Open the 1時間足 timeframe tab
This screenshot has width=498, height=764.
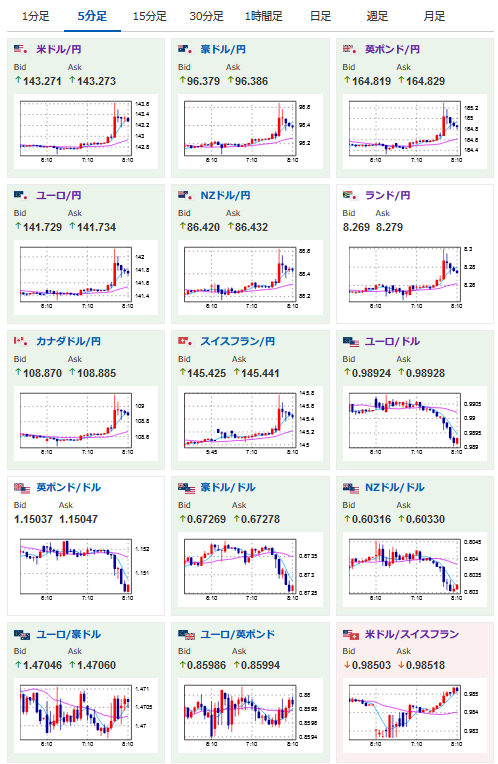(x=264, y=16)
